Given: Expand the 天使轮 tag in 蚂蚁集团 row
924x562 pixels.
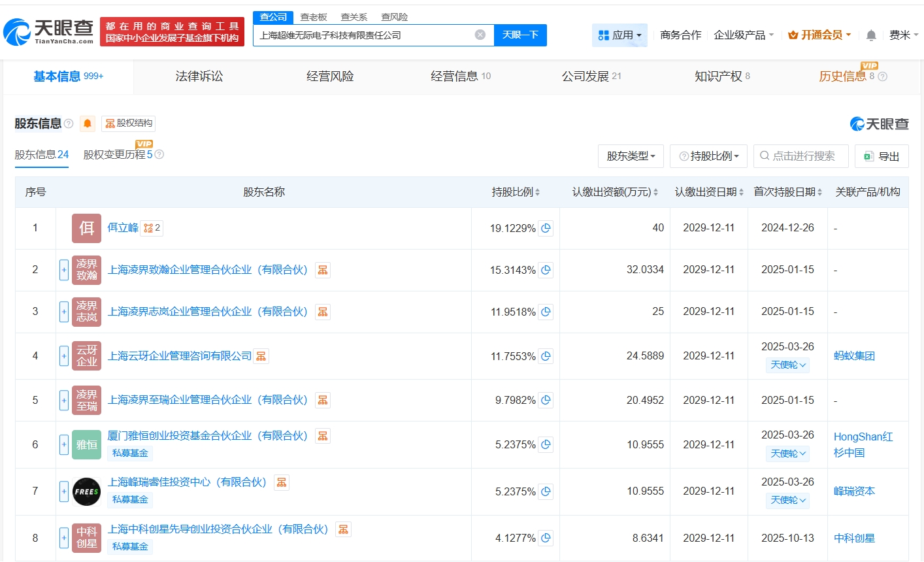Looking at the screenshot, I should [788, 365].
